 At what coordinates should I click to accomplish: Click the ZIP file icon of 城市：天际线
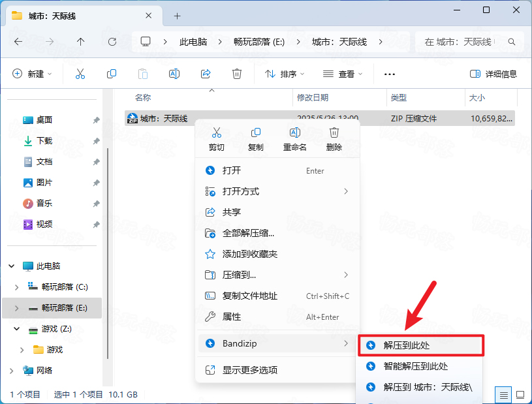[133, 118]
